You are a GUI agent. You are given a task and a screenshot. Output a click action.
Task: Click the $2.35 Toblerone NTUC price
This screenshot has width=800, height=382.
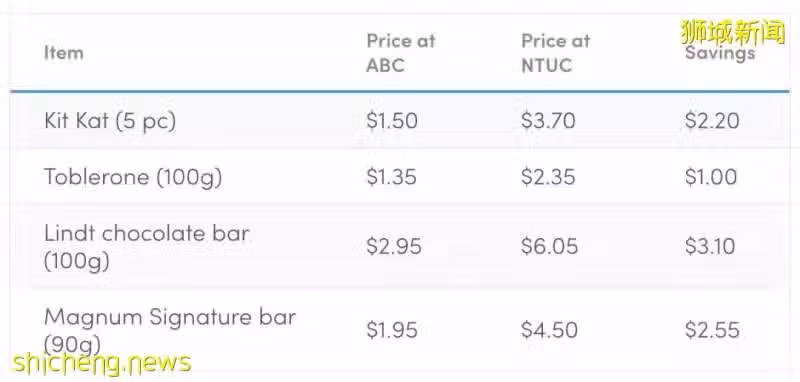548,177
